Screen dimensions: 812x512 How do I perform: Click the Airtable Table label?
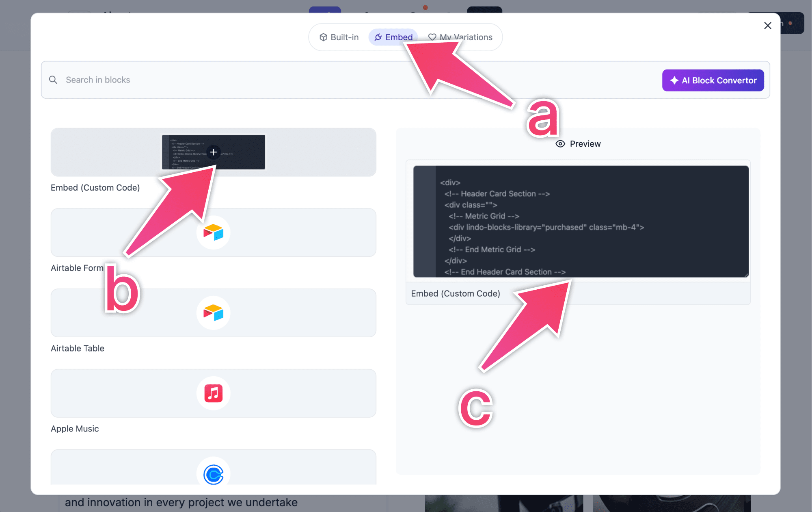click(78, 349)
